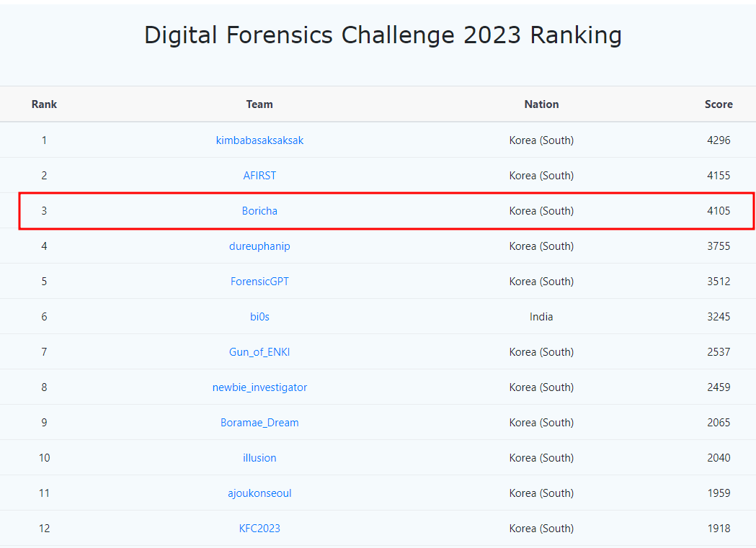This screenshot has width=756, height=548.
Task: Open the kimbabasaksaksak team link
Action: pos(259,140)
